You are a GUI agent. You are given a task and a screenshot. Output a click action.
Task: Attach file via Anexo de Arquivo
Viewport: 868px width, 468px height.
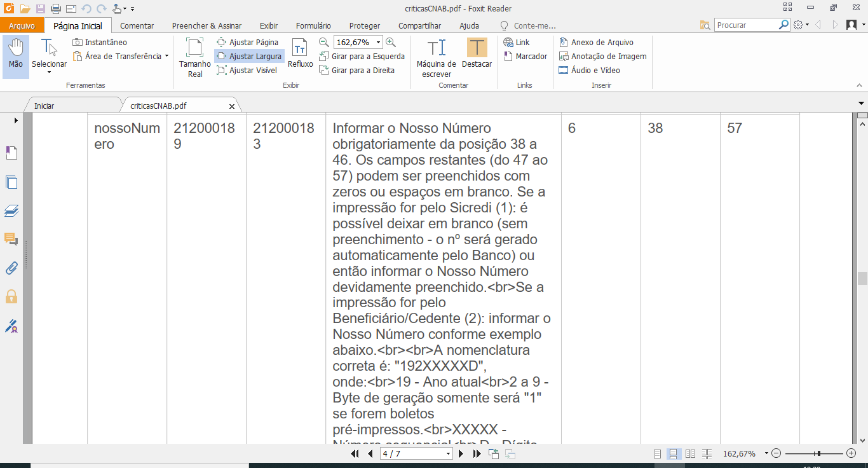596,42
